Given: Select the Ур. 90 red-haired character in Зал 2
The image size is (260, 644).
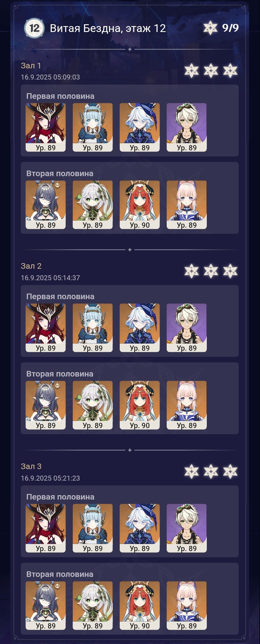Looking at the screenshot, I should point(140,405).
